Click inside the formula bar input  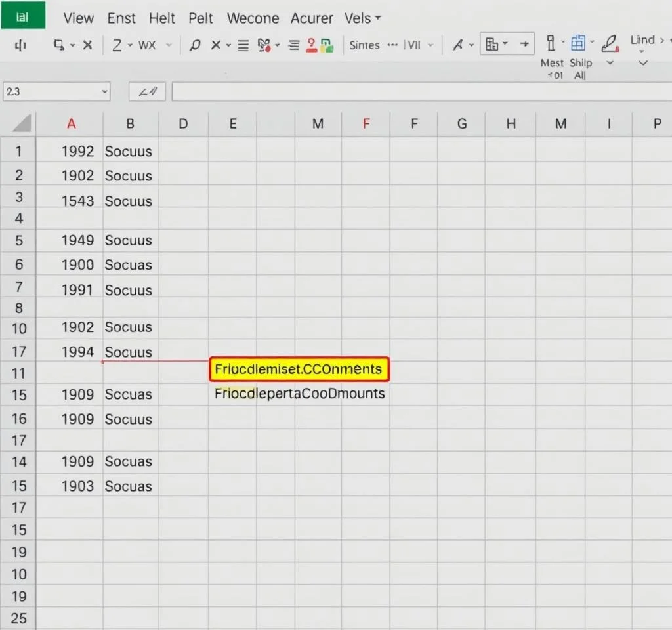[x=420, y=92]
